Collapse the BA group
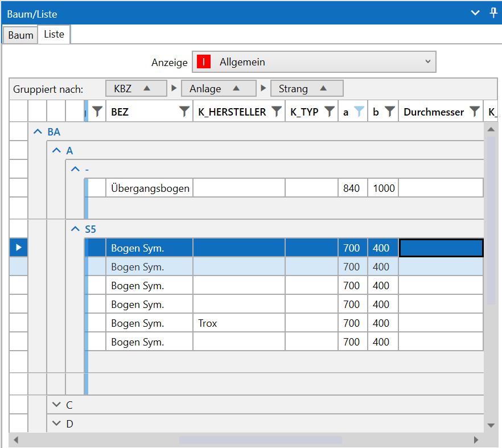 (x=38, y=131)
